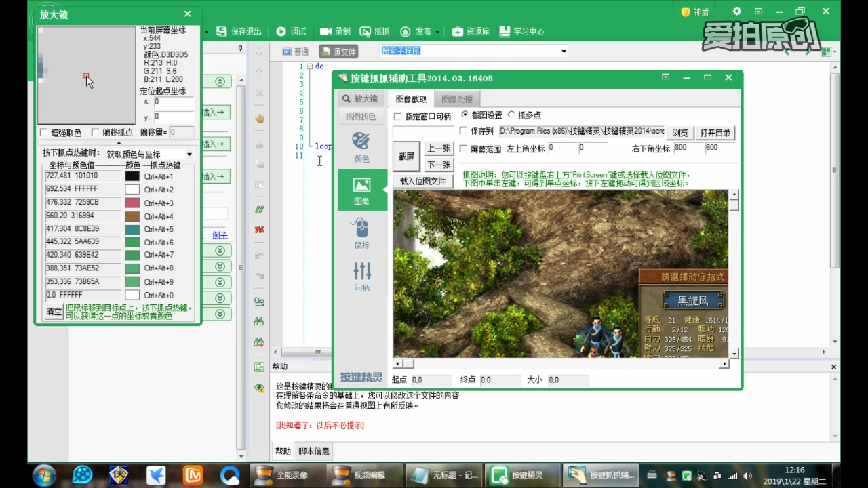Open the 抓抓 capture tool from toolbar
Screen dimensions: 868x488
374,31
